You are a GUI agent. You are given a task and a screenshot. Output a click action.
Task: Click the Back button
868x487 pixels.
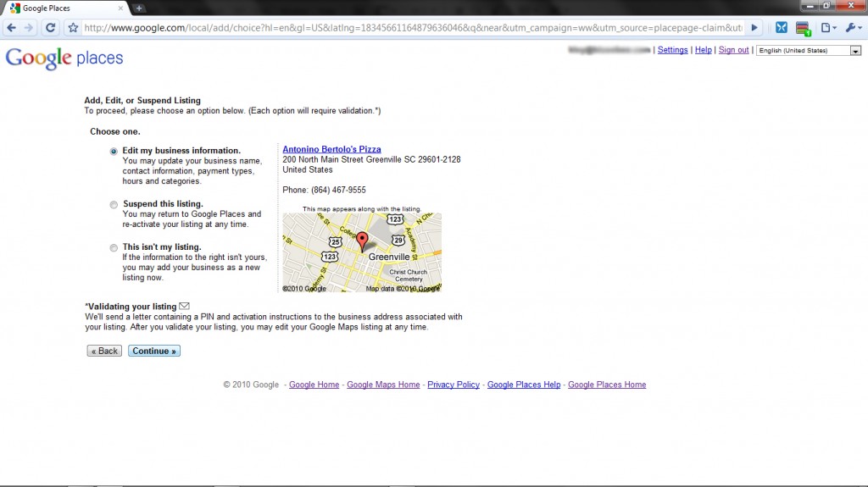point(104,351)
